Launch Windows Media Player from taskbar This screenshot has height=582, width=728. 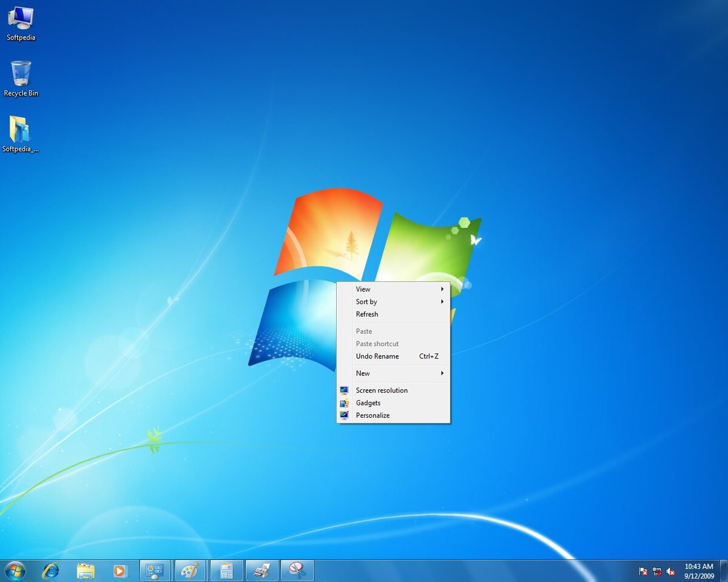120,570
